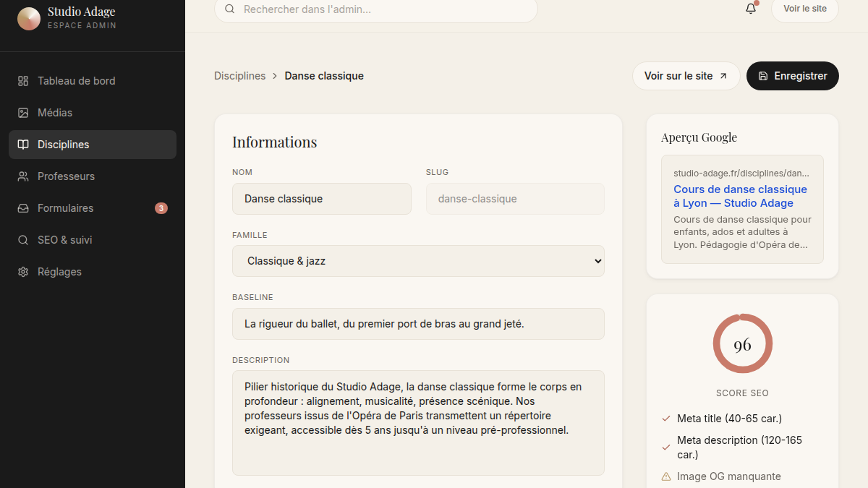Viewport: 868px width, 488px height.
Task: Expand the Famille dropdown
Action: [418, 261]
